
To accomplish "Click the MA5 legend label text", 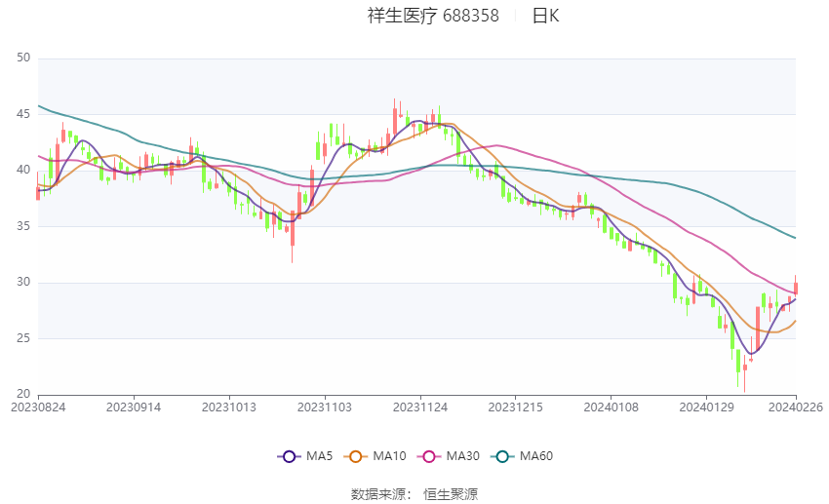I will click(x=319, y=456).
